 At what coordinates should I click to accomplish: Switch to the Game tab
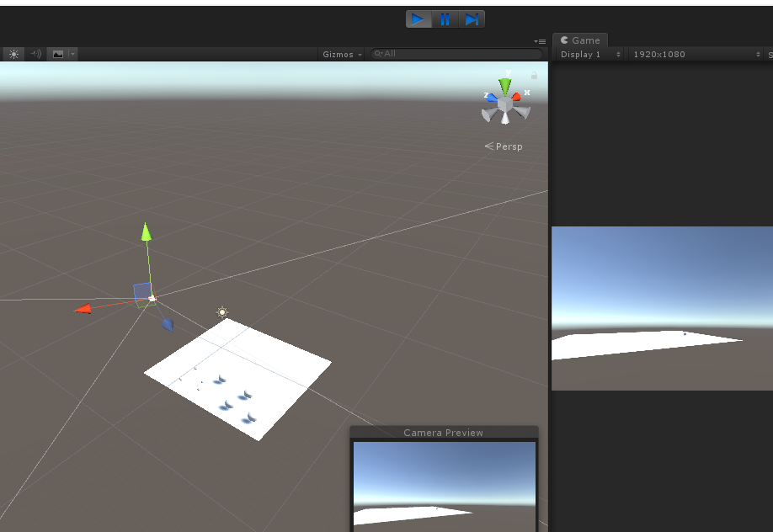pos(579,40)
